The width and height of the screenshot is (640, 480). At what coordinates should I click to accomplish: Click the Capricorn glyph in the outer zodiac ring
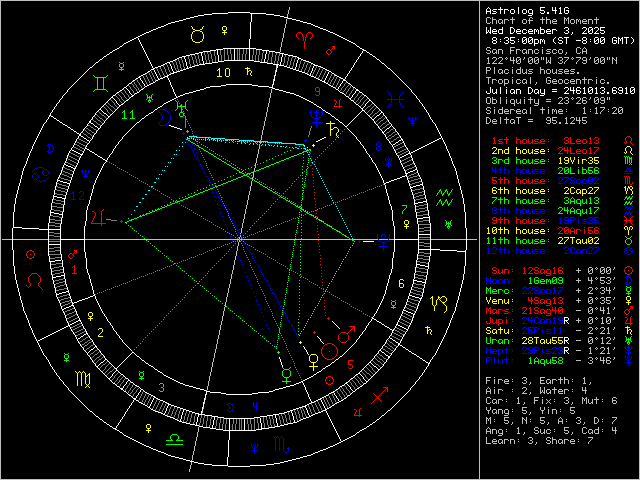439,303
